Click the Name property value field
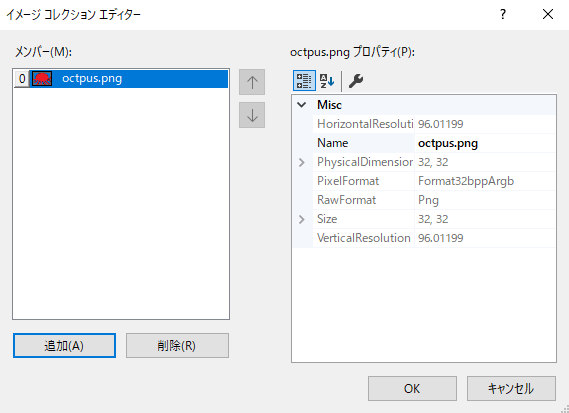 pyautogui.click(x=485, y=143)
